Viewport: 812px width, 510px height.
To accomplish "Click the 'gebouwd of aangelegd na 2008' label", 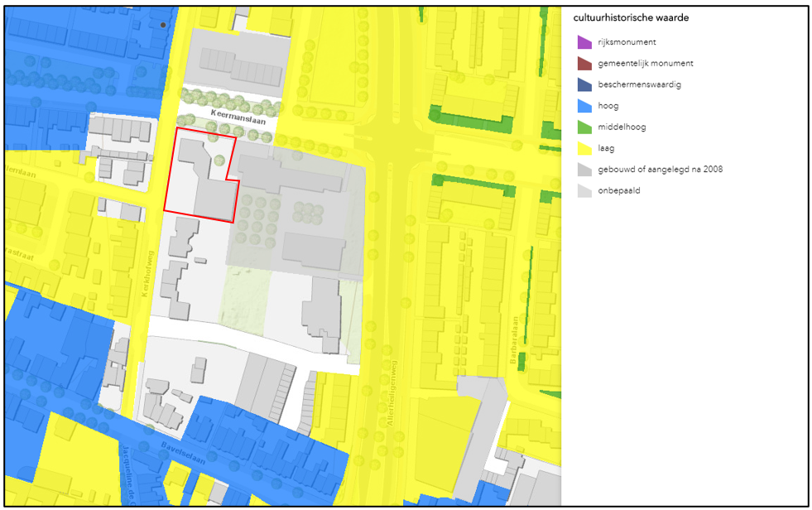I will [661, 170].
